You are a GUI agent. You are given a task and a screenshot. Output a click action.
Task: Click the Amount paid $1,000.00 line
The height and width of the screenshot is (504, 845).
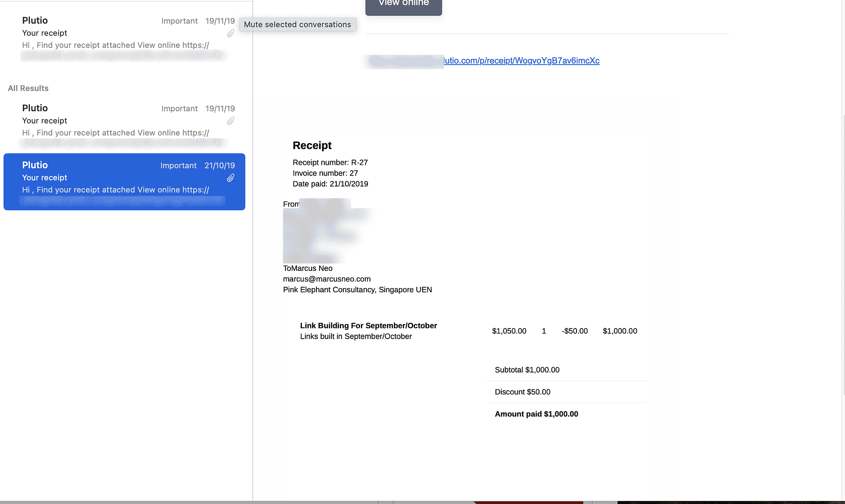536,414
